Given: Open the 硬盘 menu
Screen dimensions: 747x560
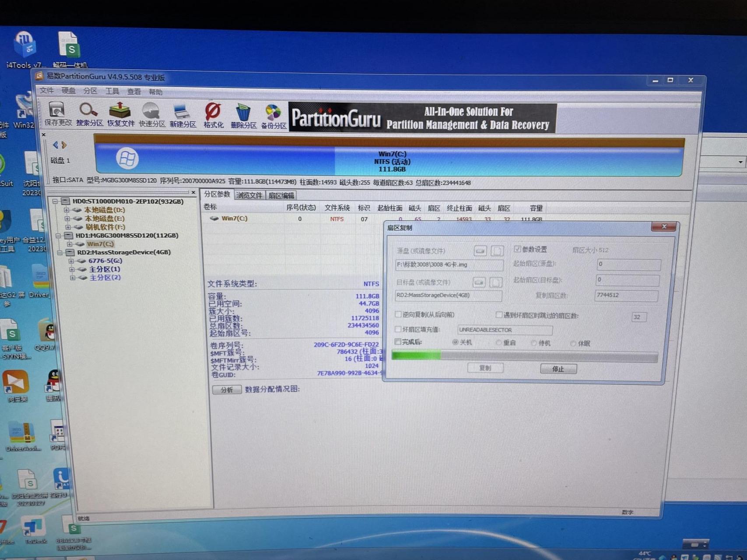Looking at the screenshot, I should click(68, 91).
